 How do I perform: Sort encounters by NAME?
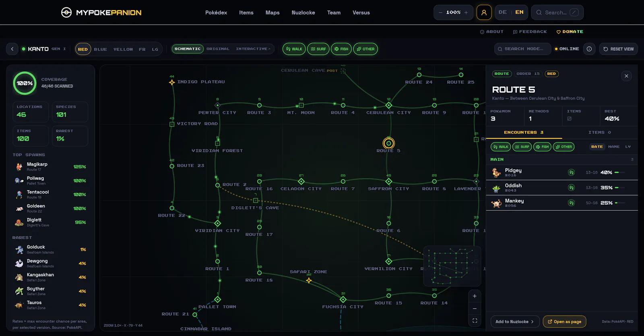614,147
